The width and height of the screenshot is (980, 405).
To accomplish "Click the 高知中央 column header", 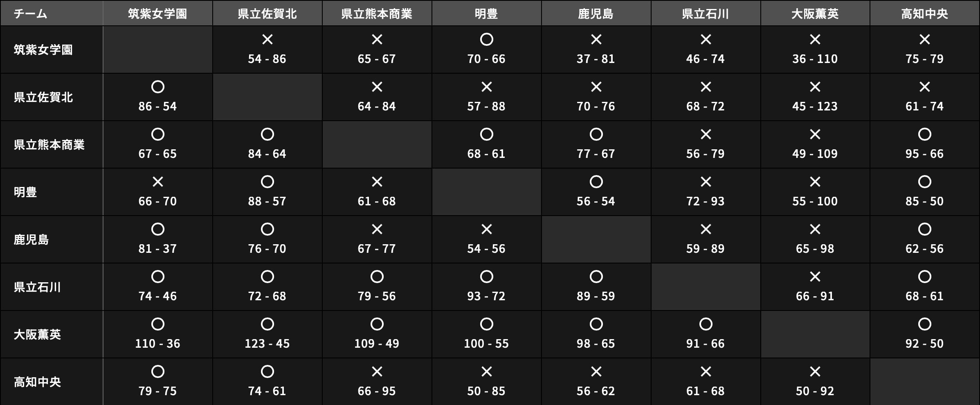I will (924, 14).
